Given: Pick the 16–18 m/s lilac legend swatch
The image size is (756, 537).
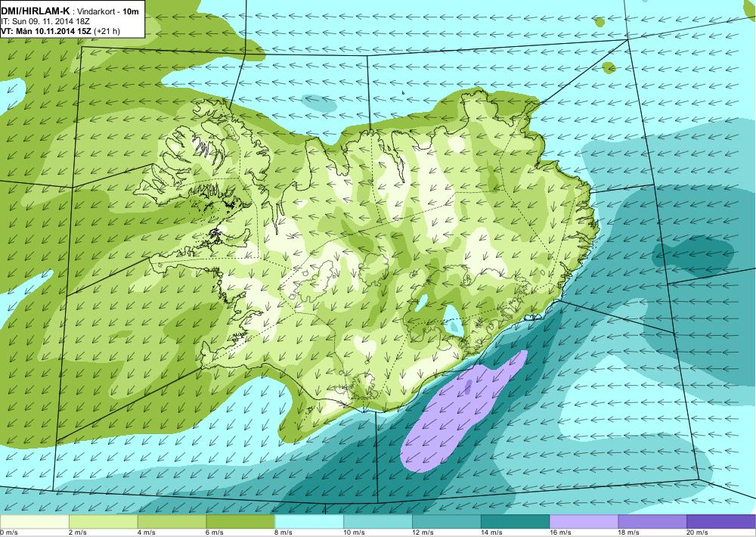Looking at the screenshot, I should point(584,522).
